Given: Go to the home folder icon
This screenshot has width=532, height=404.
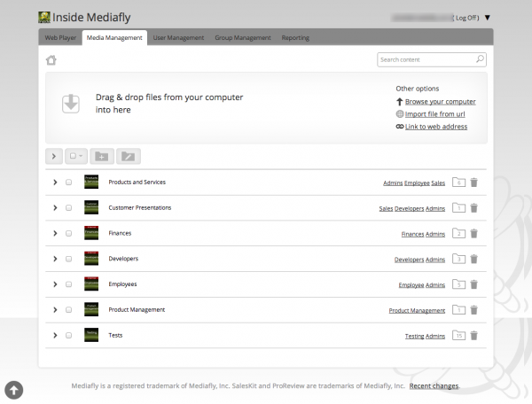Looking at the screenshot, I should (51, 60).
